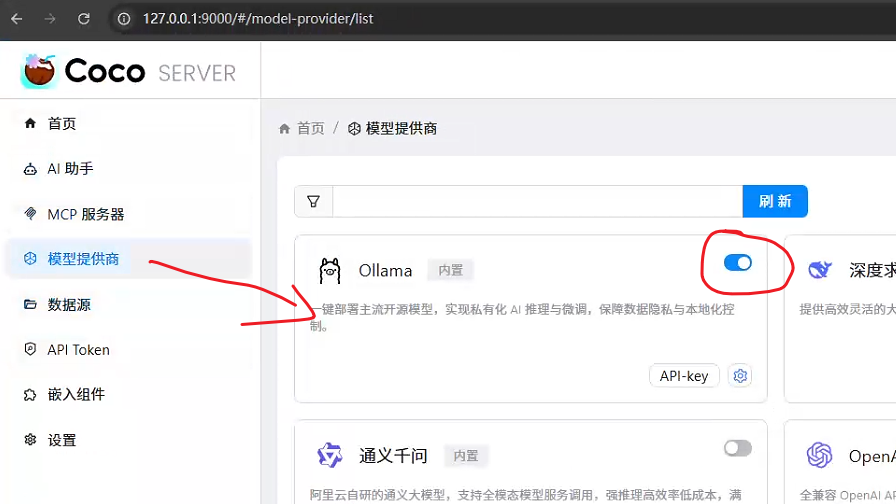This screenshot has height=504, width=896.
Task: Reload the page with the refresh icon
Action: click(83, 19)
